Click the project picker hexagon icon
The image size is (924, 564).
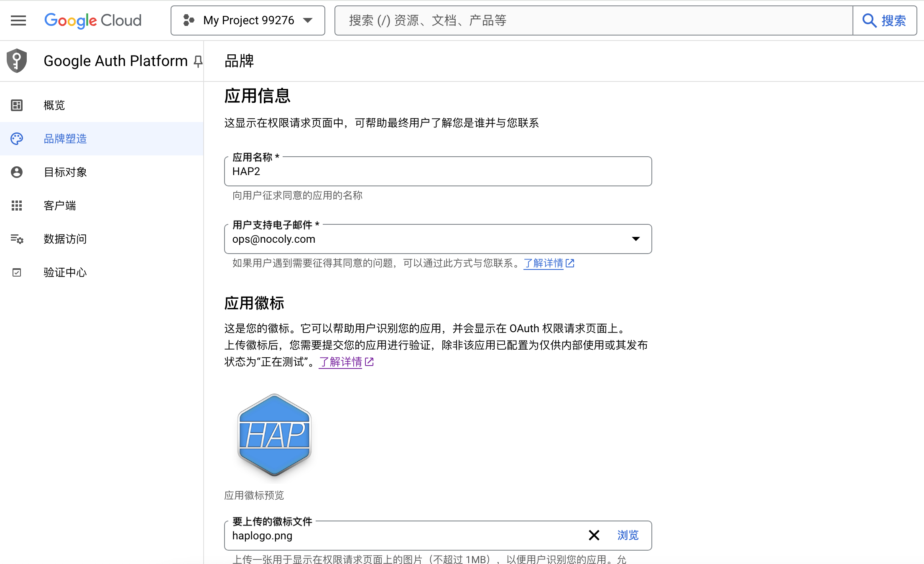pyautogui.click(x=189, y=20)
